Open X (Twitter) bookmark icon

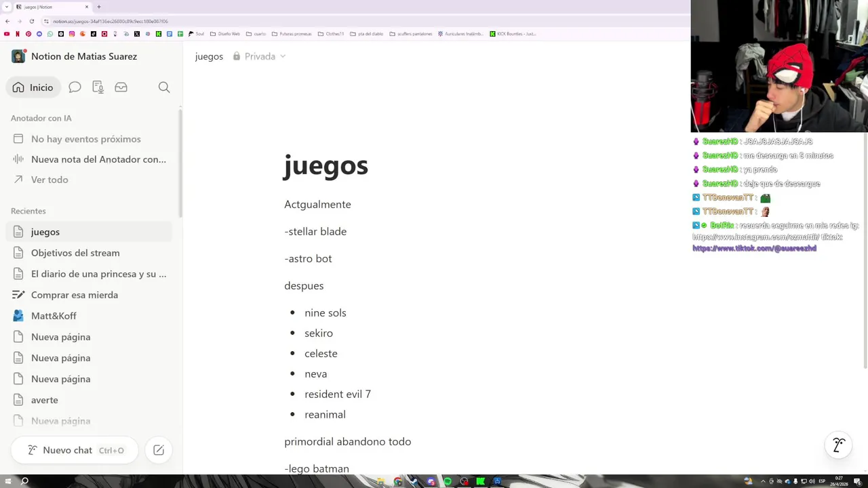coord(137,34)
